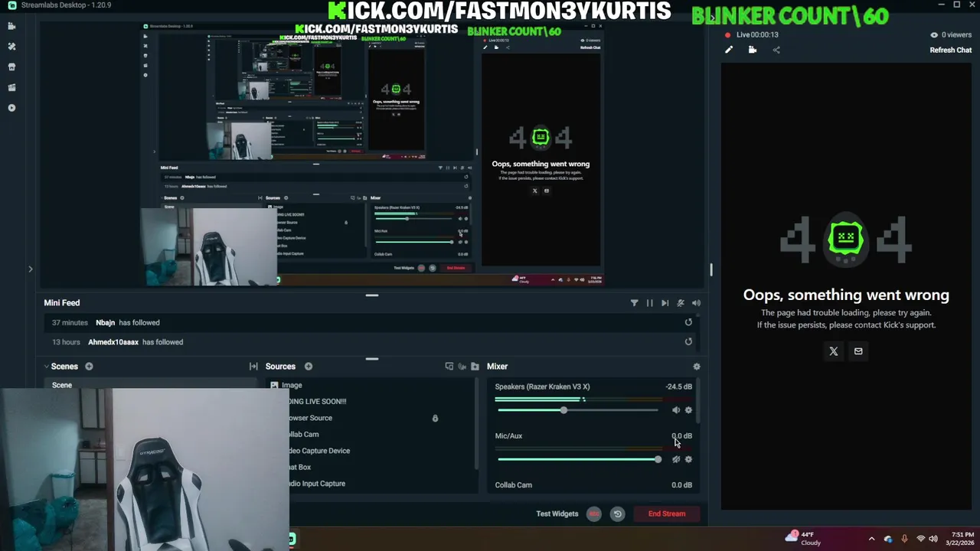Screen dimensions: 980x551
Task: Pause the Mini Feed alert queue
Action: 649,303
